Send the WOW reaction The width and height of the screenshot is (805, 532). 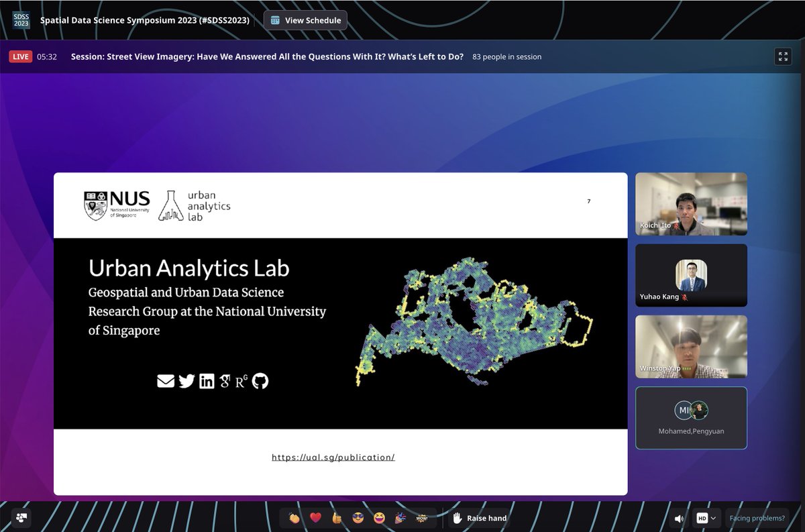click(x=422, y=518)
